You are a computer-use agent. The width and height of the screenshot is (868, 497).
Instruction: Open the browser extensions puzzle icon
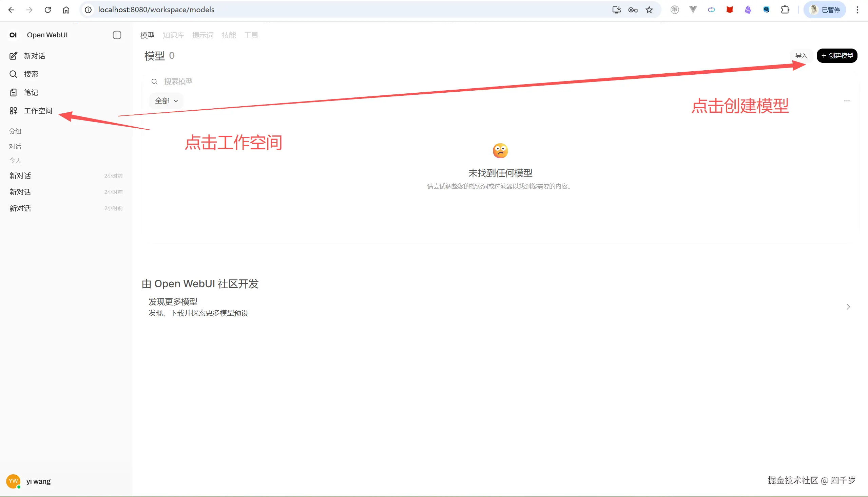pos(785,10)
